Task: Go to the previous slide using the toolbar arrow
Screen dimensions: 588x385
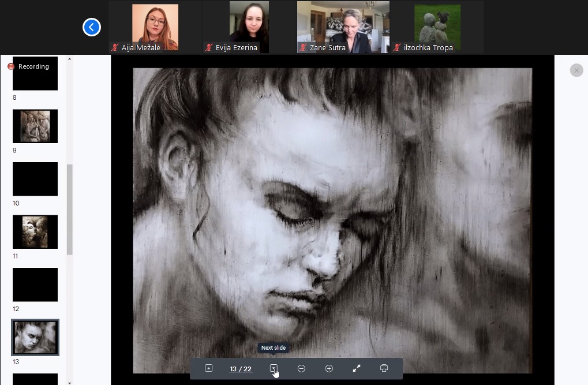Action: [x=209, y=368]
